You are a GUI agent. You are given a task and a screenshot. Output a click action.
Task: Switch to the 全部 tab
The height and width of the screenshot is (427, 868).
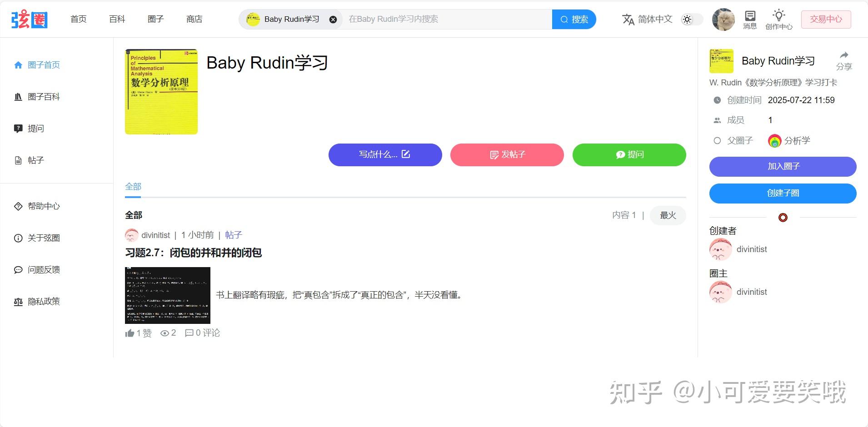(133, 186)
